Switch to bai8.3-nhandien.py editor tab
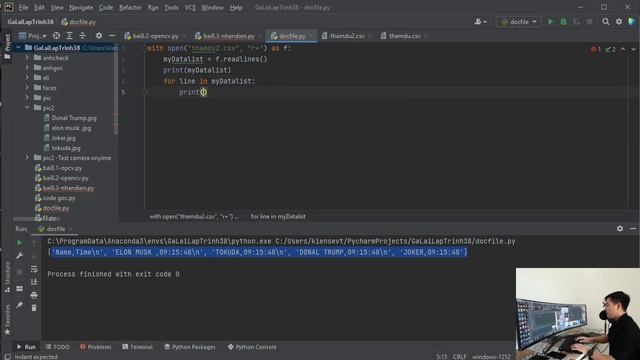 point(229,36)
